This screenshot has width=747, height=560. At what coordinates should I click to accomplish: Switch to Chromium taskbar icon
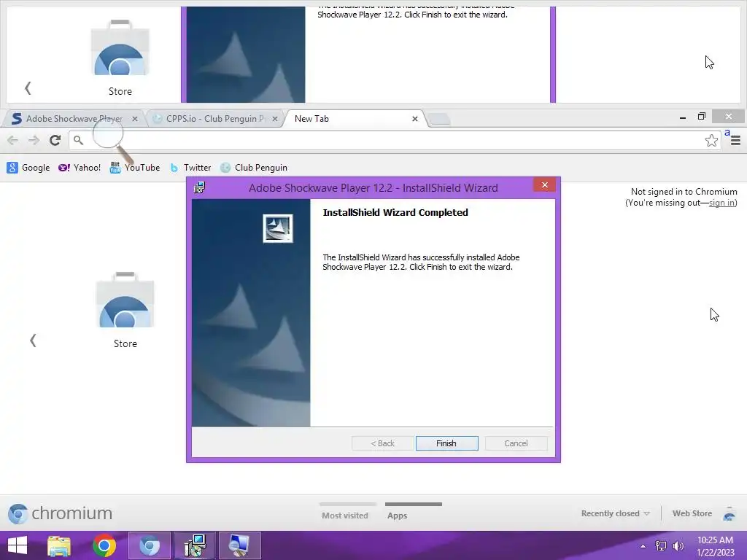(x=150, y=545)
